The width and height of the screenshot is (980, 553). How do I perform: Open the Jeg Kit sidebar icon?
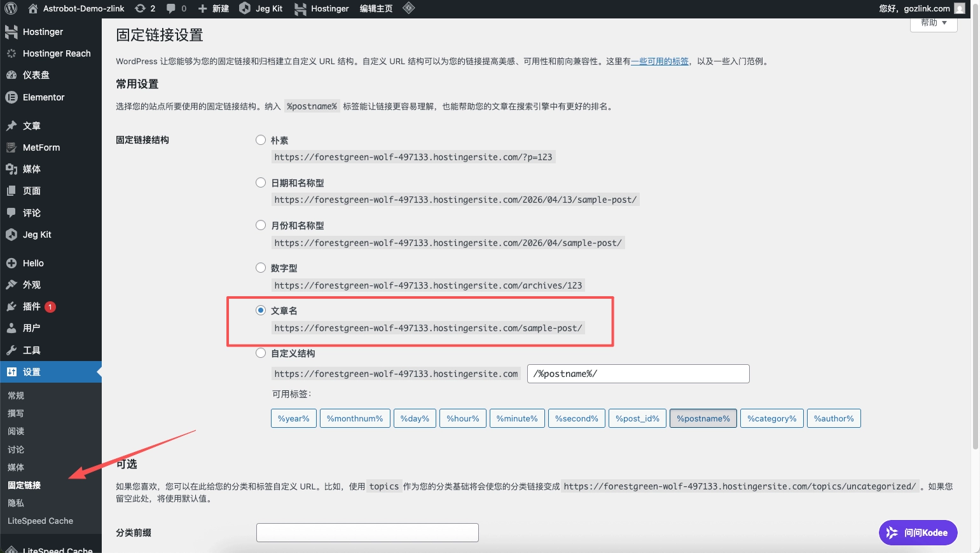coord(11,235)
